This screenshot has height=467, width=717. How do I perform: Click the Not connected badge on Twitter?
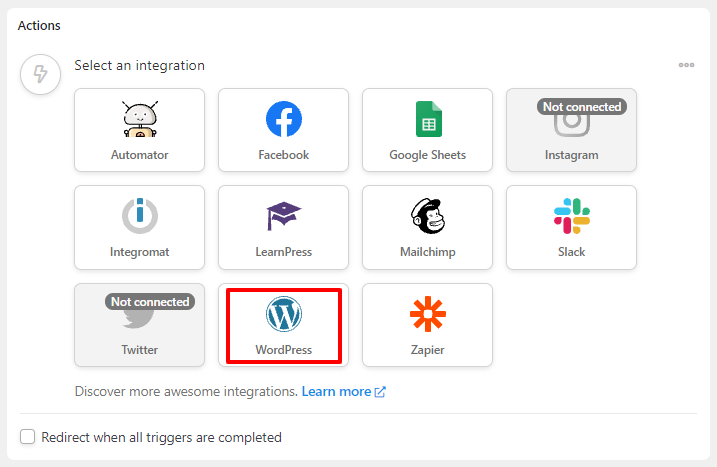pyautogui.click(x=150, y=301)
